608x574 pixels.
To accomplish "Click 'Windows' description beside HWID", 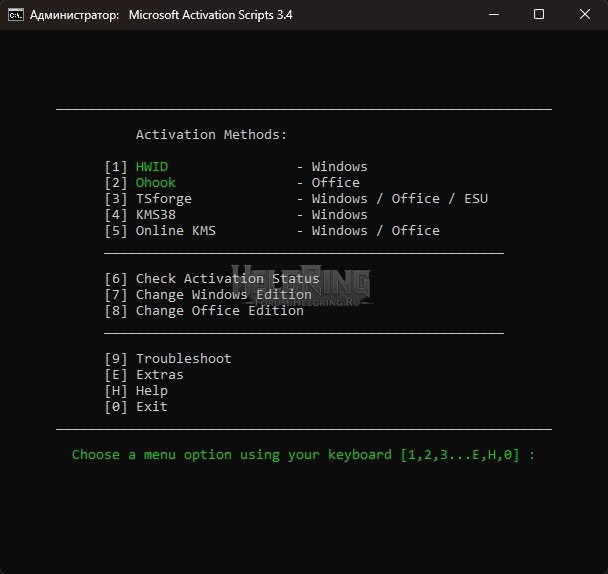I will point(340,167).
